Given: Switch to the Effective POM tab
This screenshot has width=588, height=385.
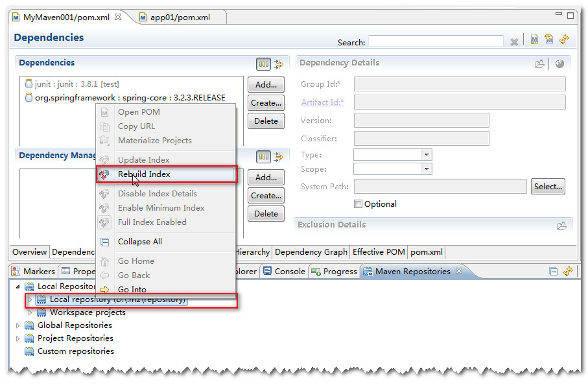Looking at the screenshot, I should [379, 252].
